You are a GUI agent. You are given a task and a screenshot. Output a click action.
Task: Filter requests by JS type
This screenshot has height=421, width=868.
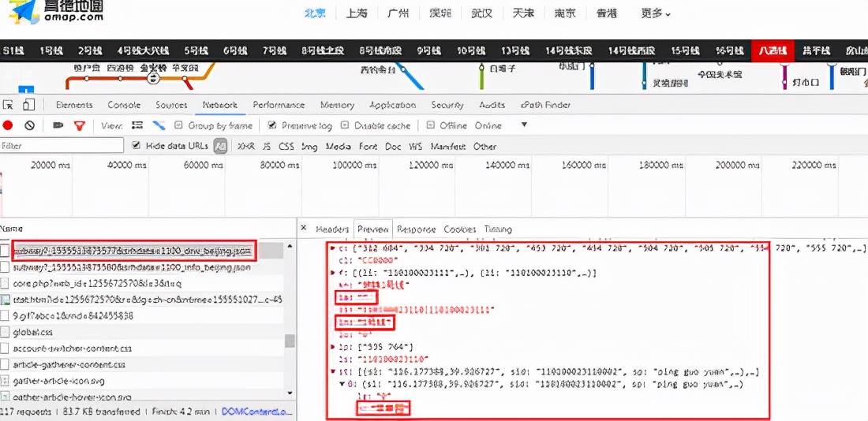(x=267, y=146)
